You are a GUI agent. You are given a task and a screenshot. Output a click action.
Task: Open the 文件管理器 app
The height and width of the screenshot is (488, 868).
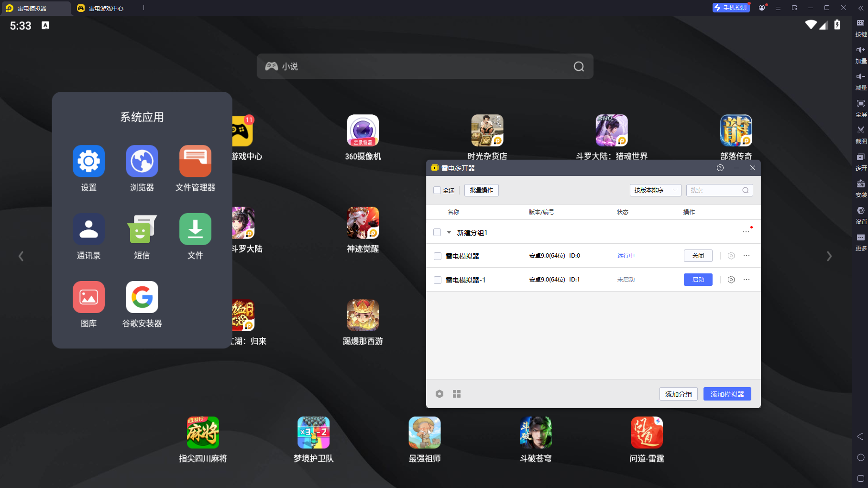click(195, 161)
